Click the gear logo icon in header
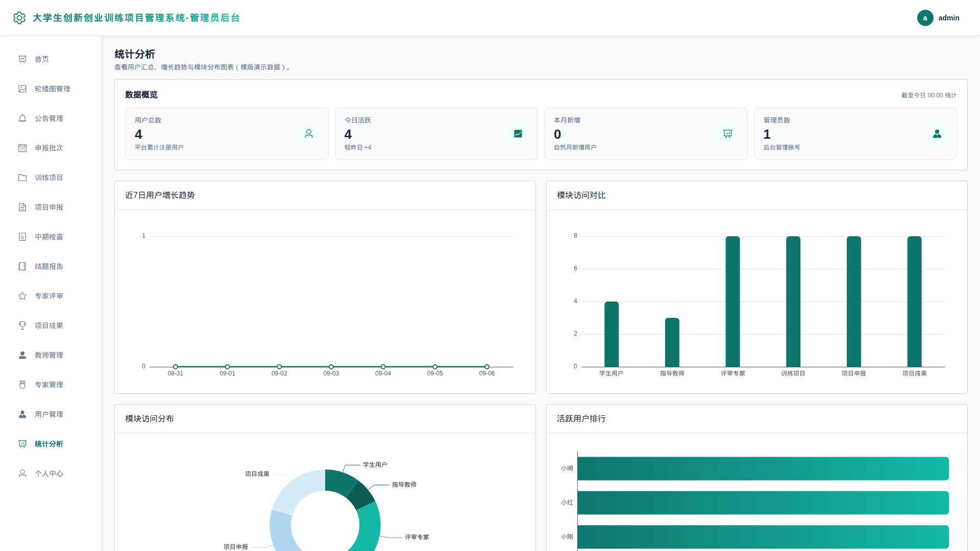This screenshot has height=551, width=980. (19, 18)
